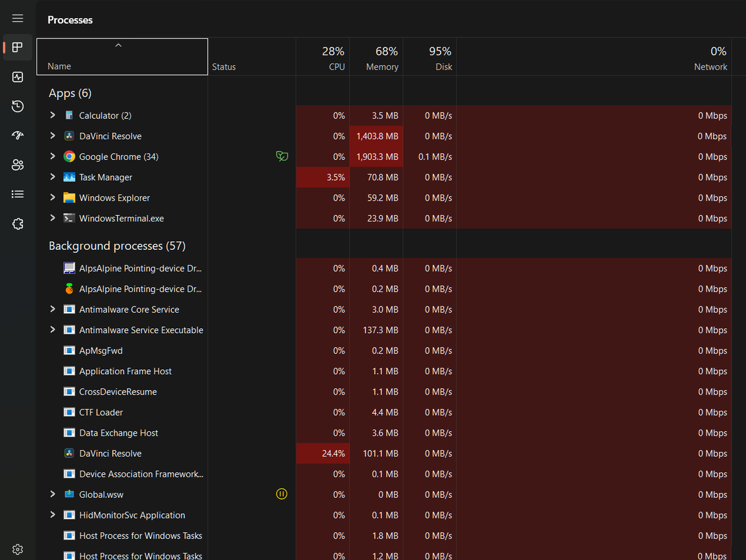Click Task Manager's 3.5% CPU cell

point(323,177)
